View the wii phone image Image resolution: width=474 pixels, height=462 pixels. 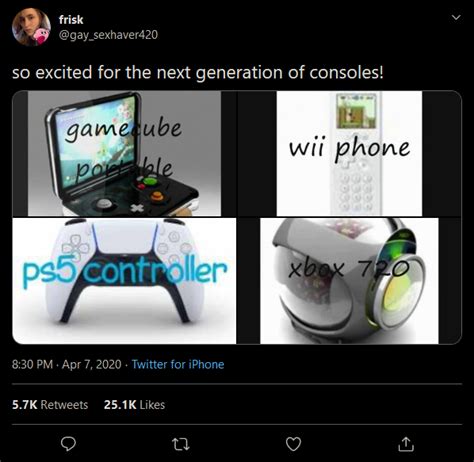tap(349, 153)
